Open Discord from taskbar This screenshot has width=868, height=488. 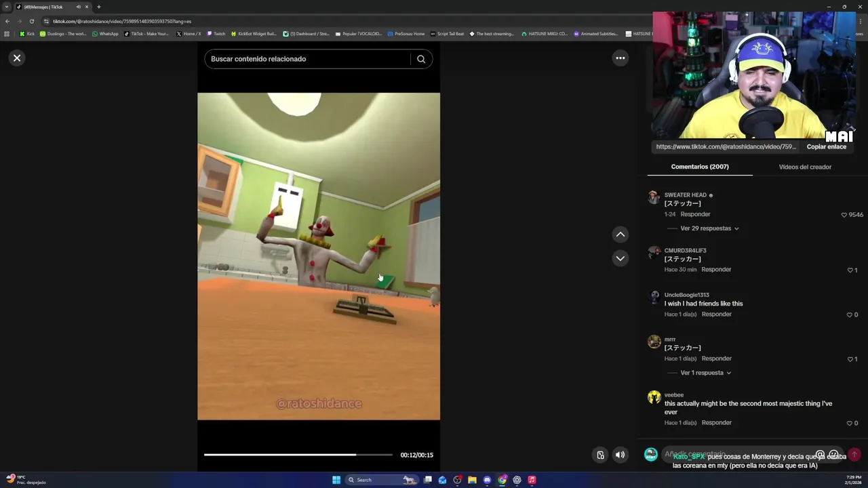click(487, 480)
